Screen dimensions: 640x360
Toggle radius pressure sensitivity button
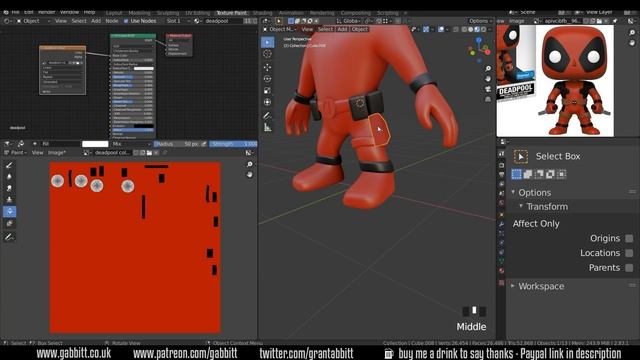click(x=204, y=144)
